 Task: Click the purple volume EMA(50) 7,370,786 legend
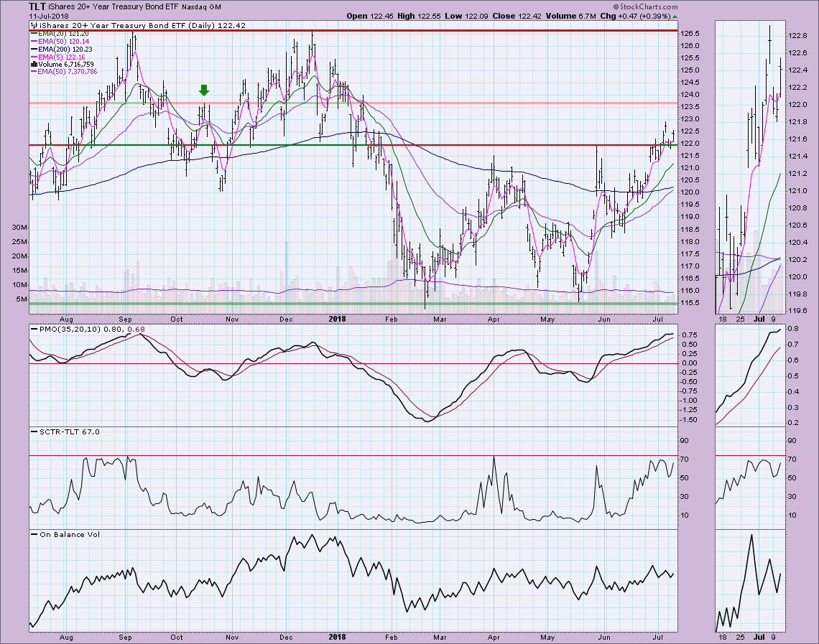pos(66,73)
